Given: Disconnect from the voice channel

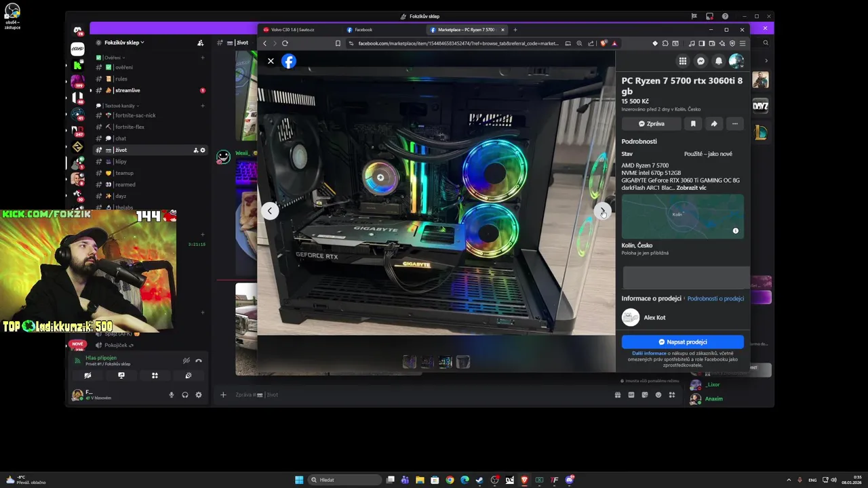Looking at the screenshot, I should tap(199, 361).
